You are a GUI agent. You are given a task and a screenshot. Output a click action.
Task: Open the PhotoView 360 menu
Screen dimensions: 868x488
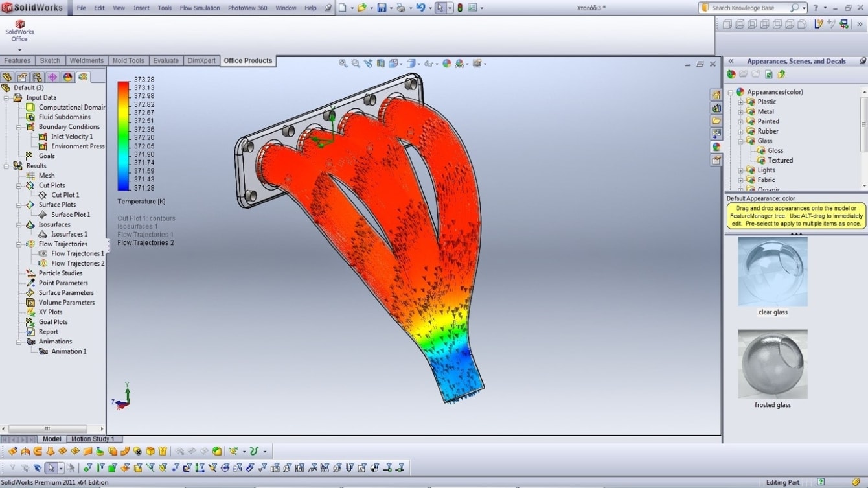247,8
